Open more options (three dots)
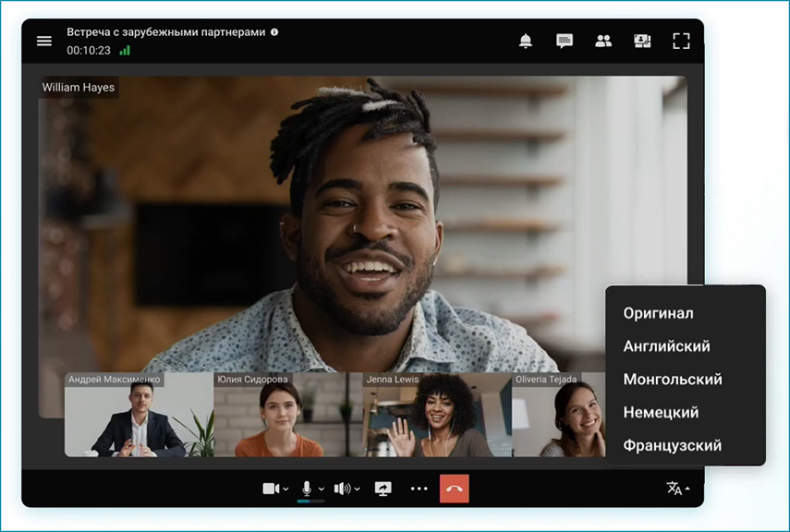The image size is (790, 532). point(419,489)
